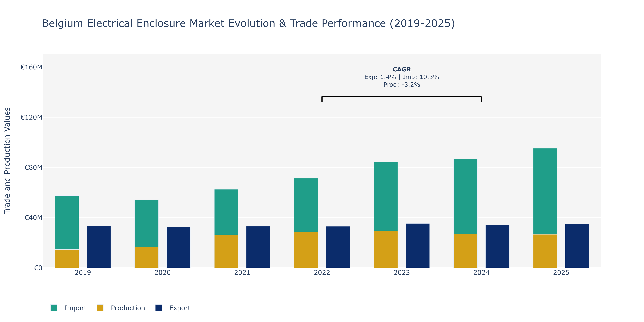Toggle the Production legend color swatch
Image resolution: width=644 pixels, height=322 pixels.
pyautogui.click(x=100, y=308)
